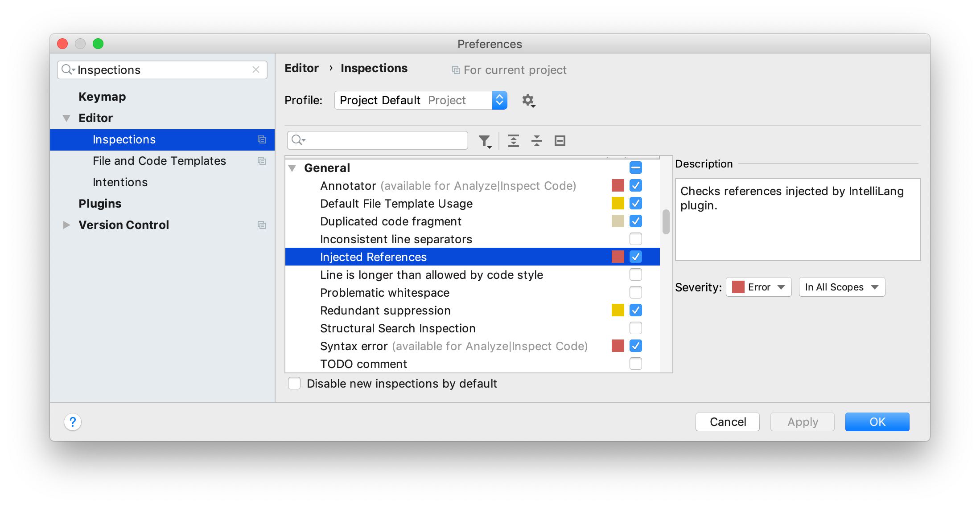
Task: Expand the Version Control tree node
Action: click(66, 225)
